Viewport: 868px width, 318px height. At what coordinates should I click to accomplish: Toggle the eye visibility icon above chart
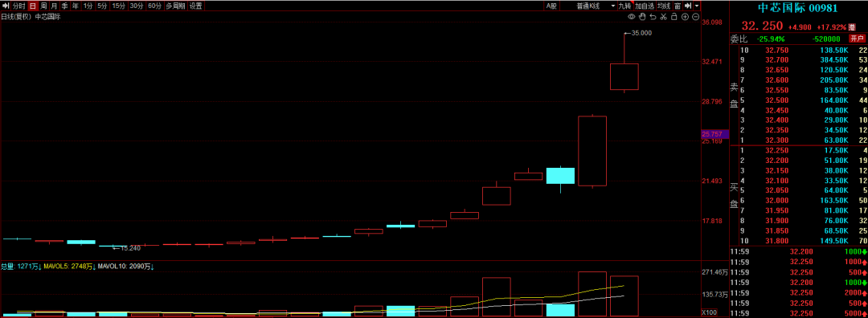(x=631, y=17)
